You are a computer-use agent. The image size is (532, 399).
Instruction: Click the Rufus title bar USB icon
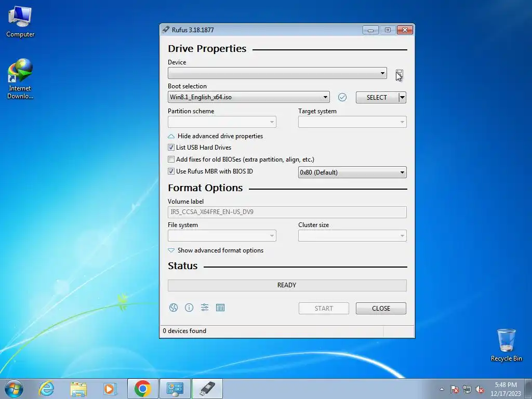click(166, 30)
